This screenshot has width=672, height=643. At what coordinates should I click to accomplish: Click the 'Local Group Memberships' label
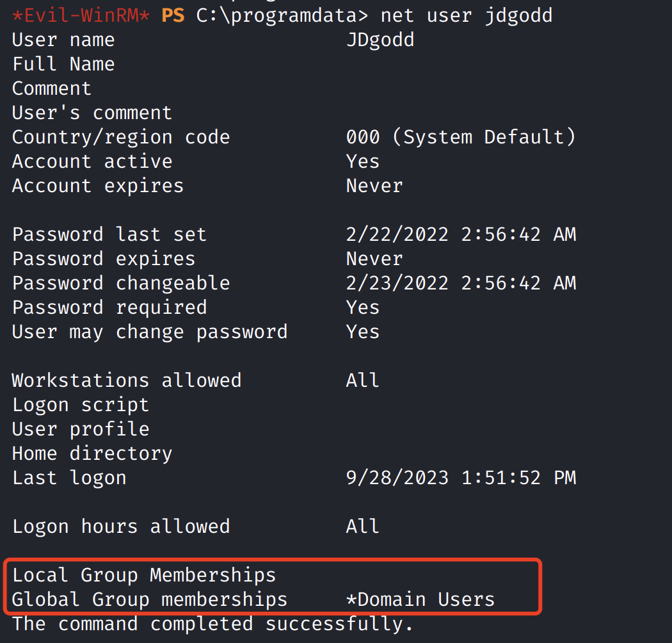coord(144,575)
